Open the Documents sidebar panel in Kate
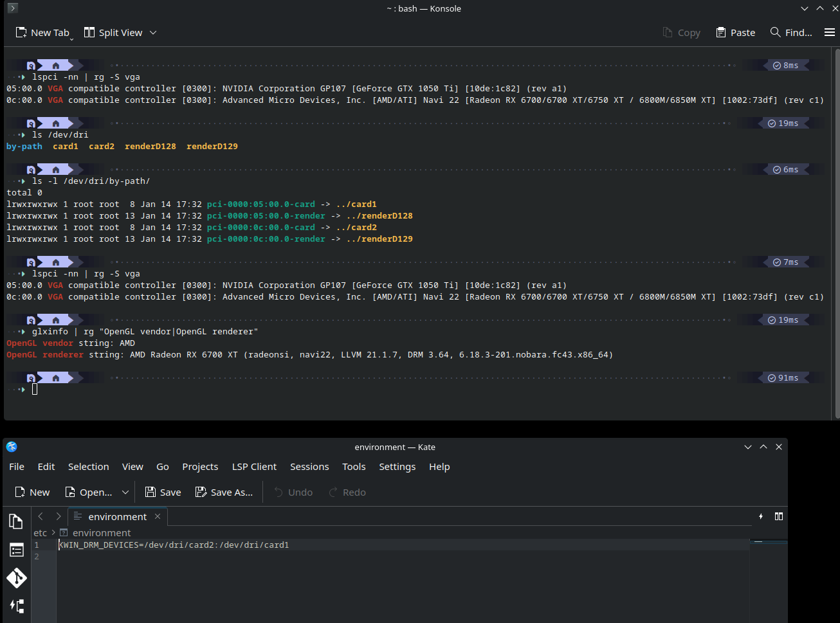 pyautogui.click(x=16, y=521)
